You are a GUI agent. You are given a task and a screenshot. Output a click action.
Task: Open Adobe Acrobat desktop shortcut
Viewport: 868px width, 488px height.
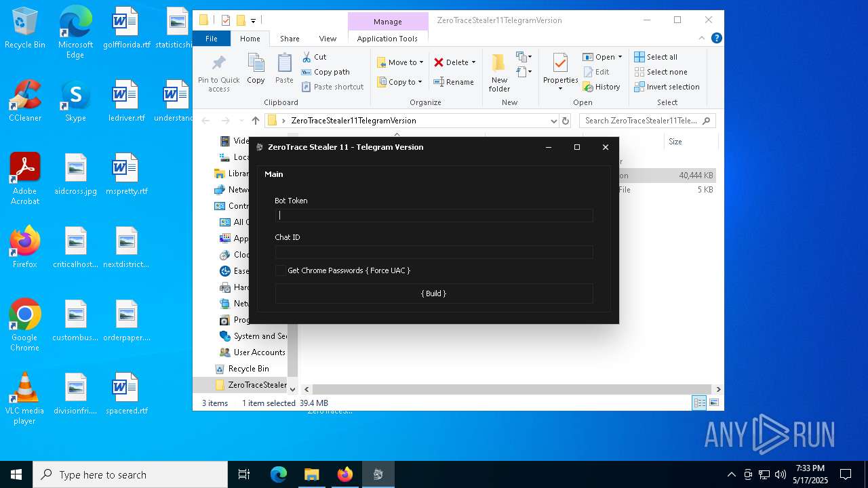(25, 178)
